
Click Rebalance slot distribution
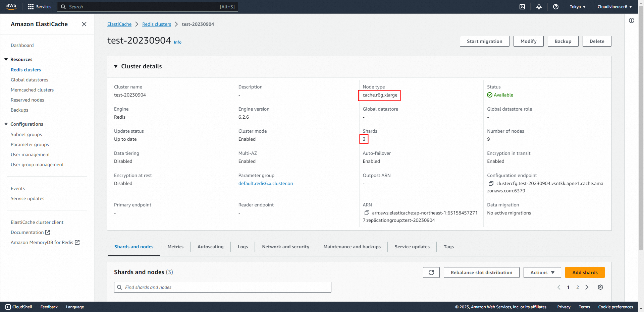pyautogui.click(x=482, y=272)
